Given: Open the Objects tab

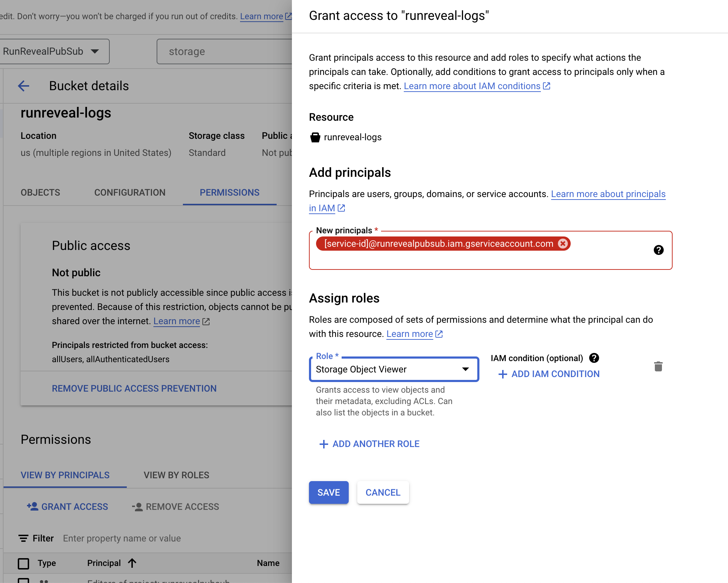Looking at the screenshot, I should point(40,192).
